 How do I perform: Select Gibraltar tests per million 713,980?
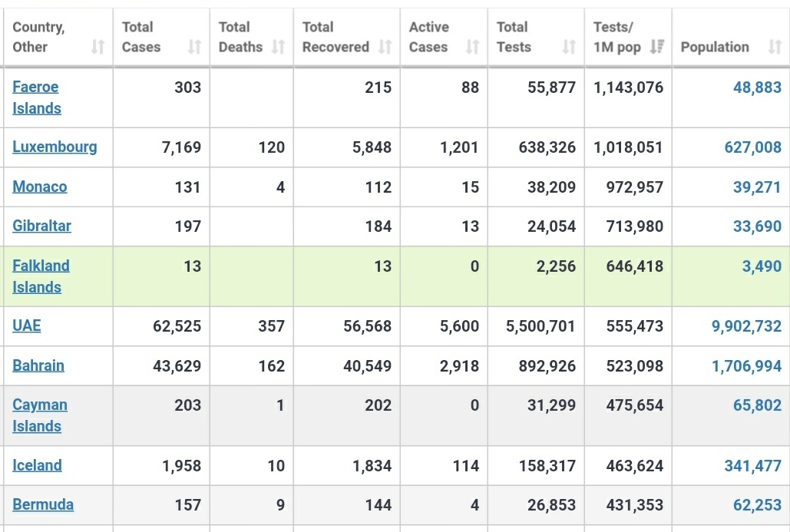[x=635, y=226]
